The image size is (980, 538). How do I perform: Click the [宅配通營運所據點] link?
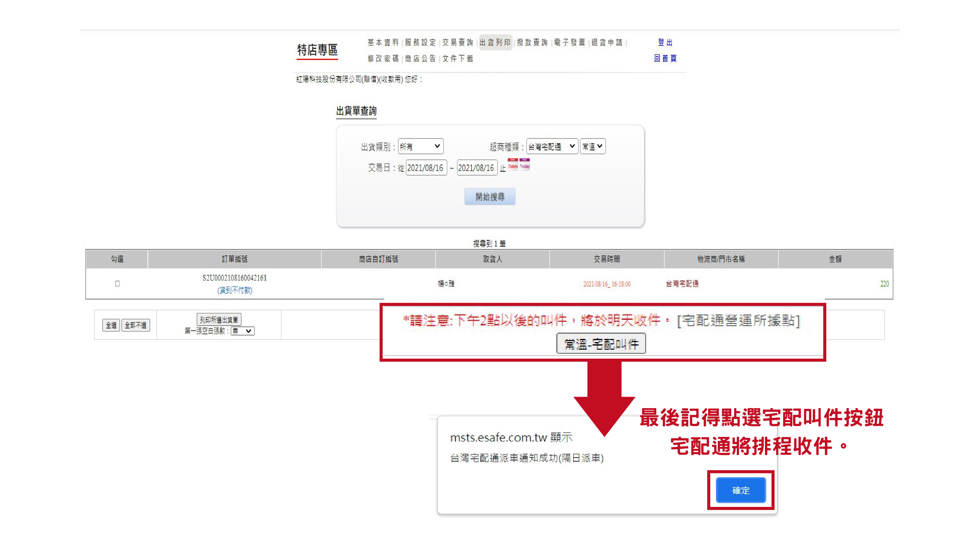click(x=738, y=321)
